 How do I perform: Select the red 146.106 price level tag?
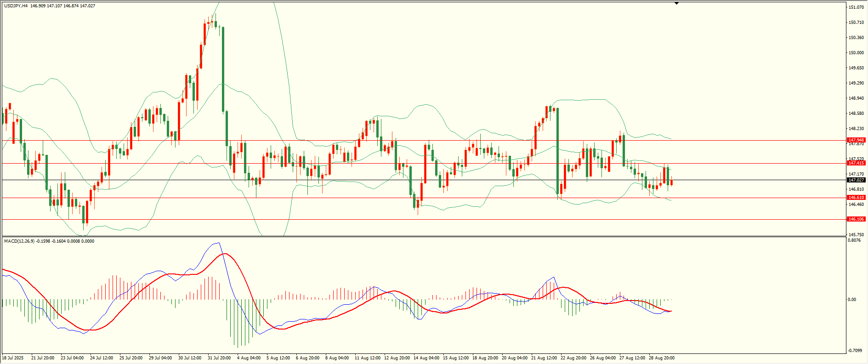[856, 219]
